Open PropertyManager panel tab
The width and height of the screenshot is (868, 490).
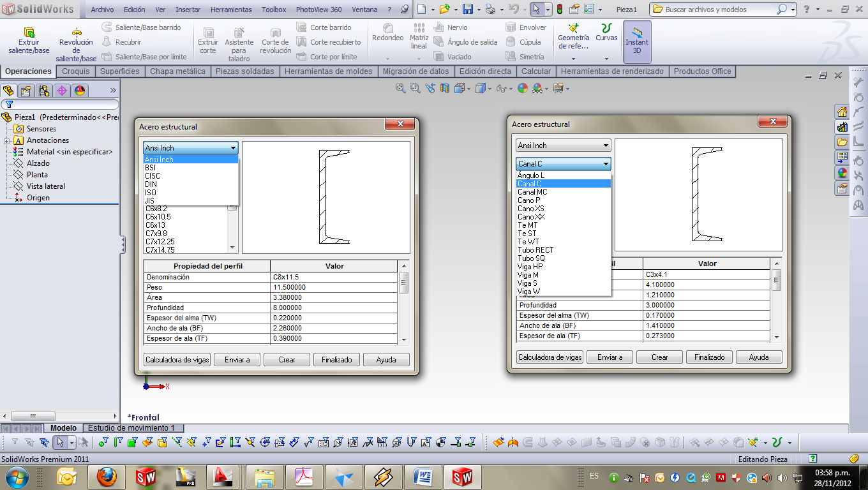[x=26, y=91]
